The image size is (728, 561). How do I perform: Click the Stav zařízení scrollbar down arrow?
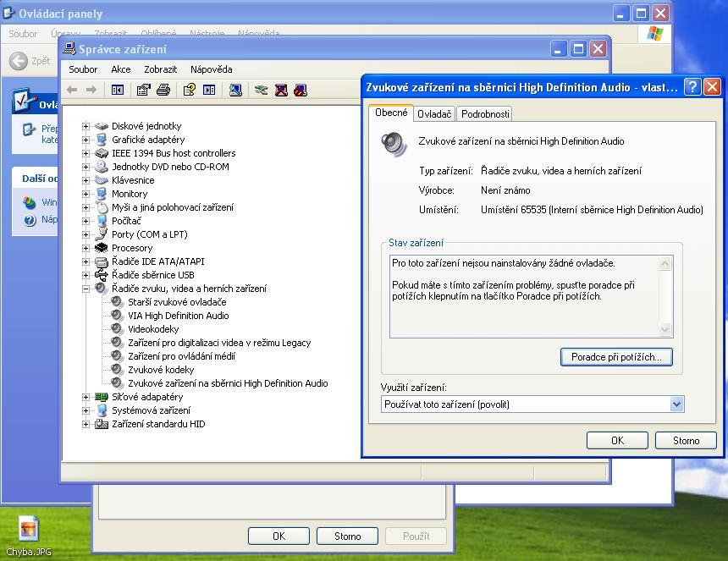665,329
